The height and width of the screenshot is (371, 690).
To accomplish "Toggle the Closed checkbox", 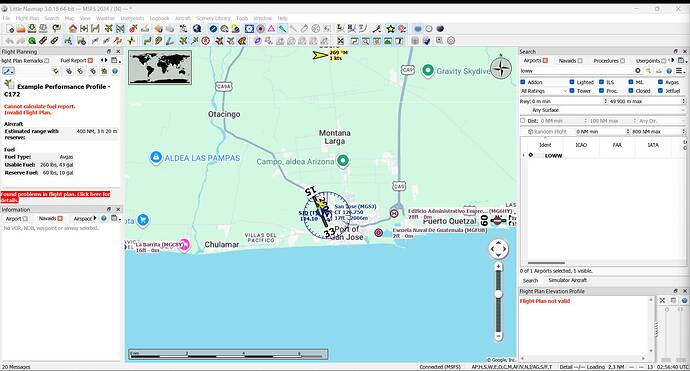I will point(631,91).
